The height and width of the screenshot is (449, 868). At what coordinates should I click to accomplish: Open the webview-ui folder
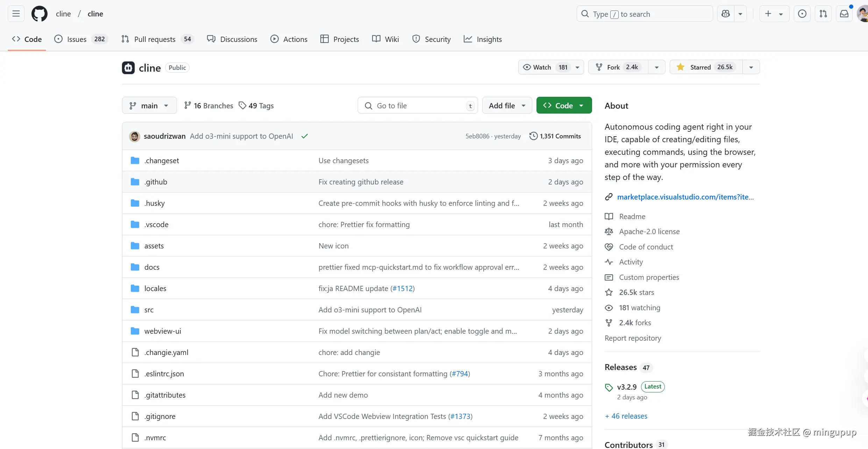pyautogui.click(x=163, y=331)
